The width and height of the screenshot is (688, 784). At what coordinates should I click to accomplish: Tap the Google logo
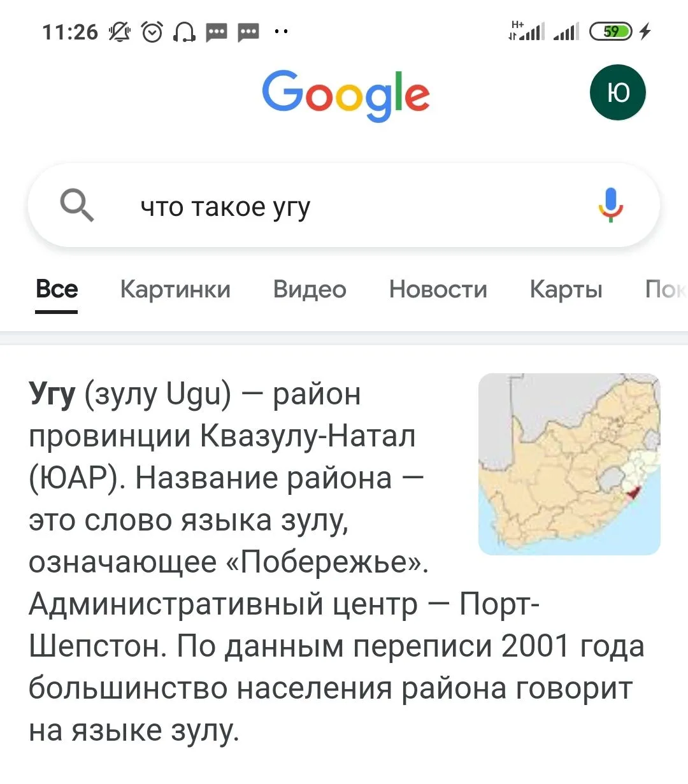[346, 94]
